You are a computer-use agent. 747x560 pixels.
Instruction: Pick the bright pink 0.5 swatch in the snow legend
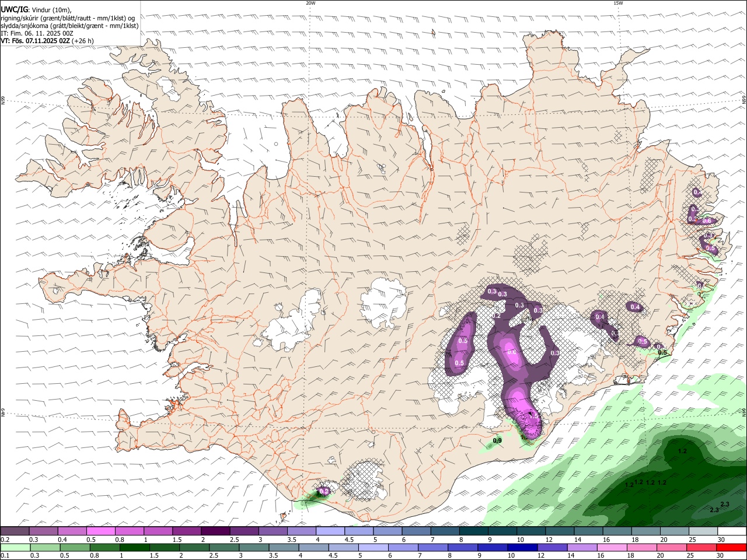point(100,531)
